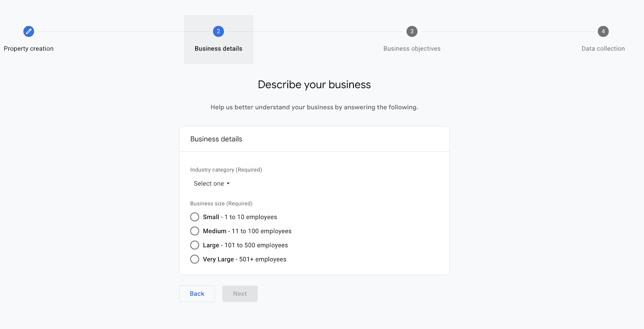Click the 'Describe your business' heading
Viewport: 644px width, 329px height.
coord(314,85)
